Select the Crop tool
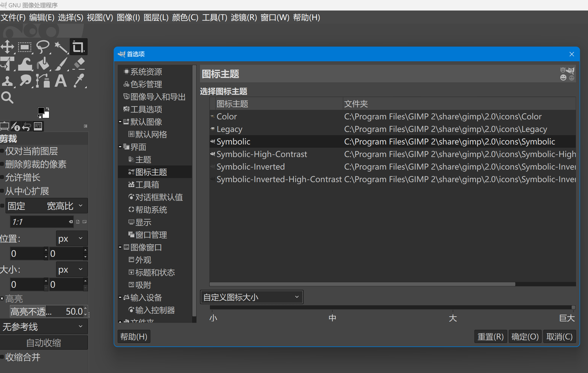Viewport: 588px width, 373px height. (79, 47)
